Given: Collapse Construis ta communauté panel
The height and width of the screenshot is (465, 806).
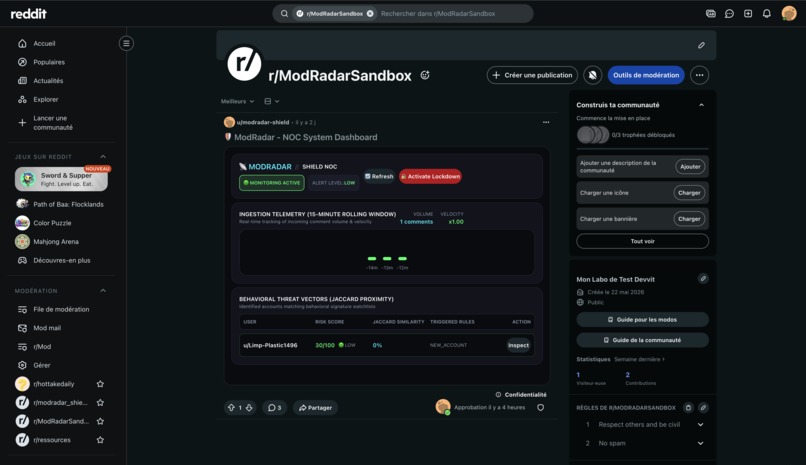Looking at the screenshot, I should [x=701, y=105].
